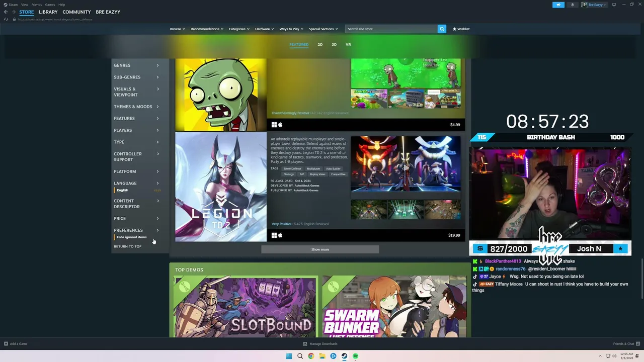644x362 pixels.
Task: Open Spotify from the taskbar
Action: tap(355, 356)
